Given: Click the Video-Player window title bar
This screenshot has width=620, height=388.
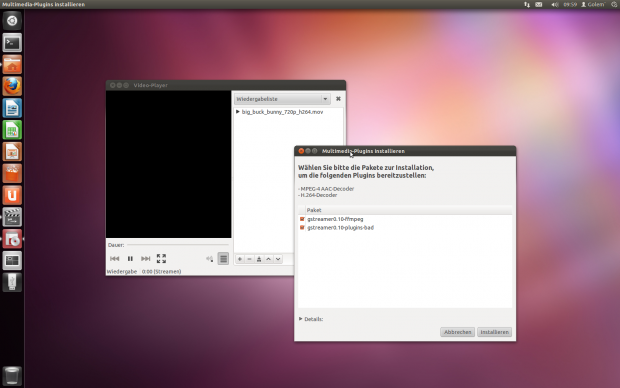Looking at the screenshot, I should coord(226,85).
